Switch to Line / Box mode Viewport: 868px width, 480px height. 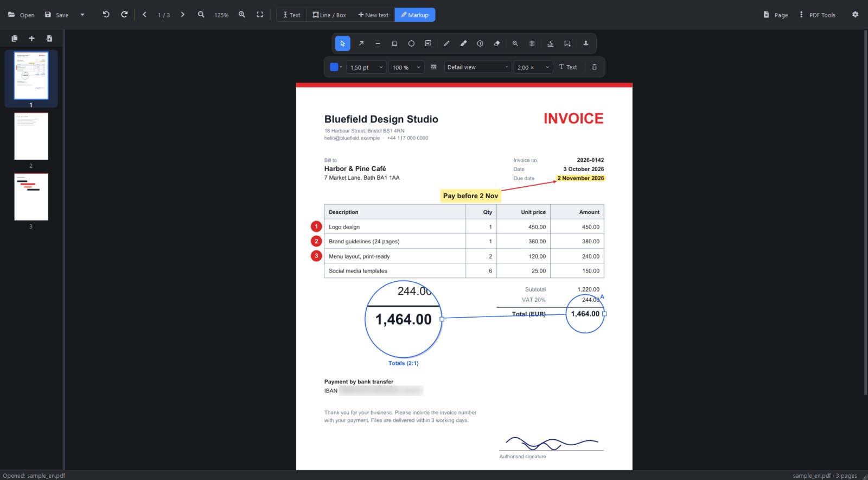(329, 15)
